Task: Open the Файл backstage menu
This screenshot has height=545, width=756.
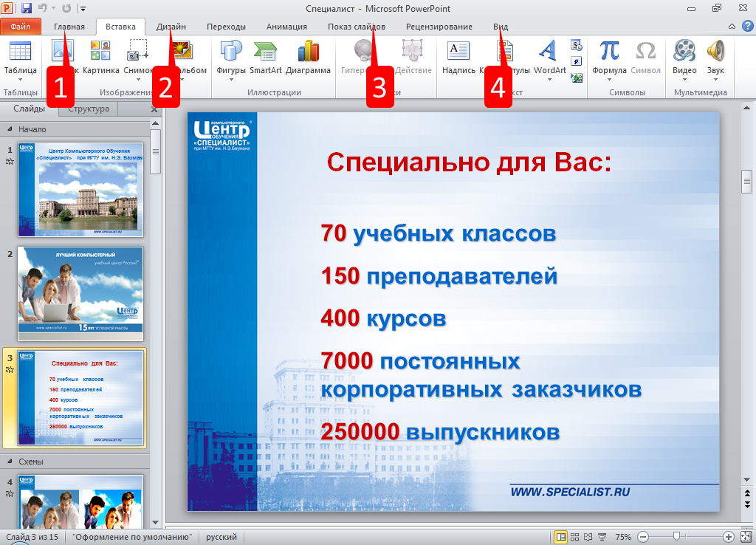Action: point(21,27)
